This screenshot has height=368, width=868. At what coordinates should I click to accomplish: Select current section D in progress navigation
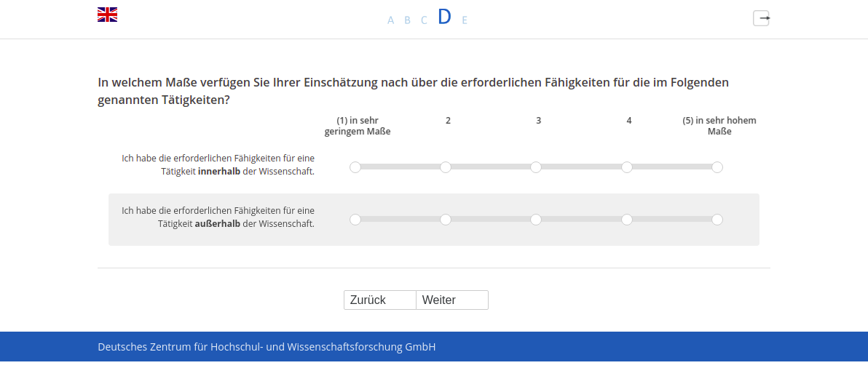pos(444,17)
